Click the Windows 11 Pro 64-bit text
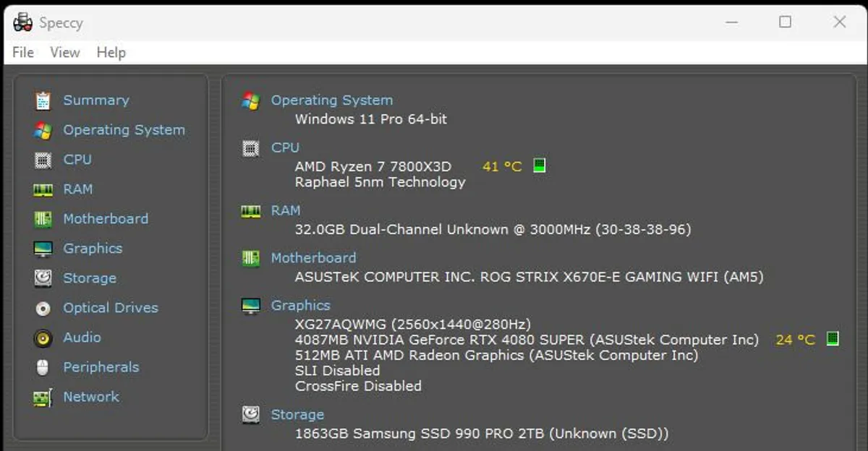The height and width of the screenshot is (451, 868). [371, 119]
